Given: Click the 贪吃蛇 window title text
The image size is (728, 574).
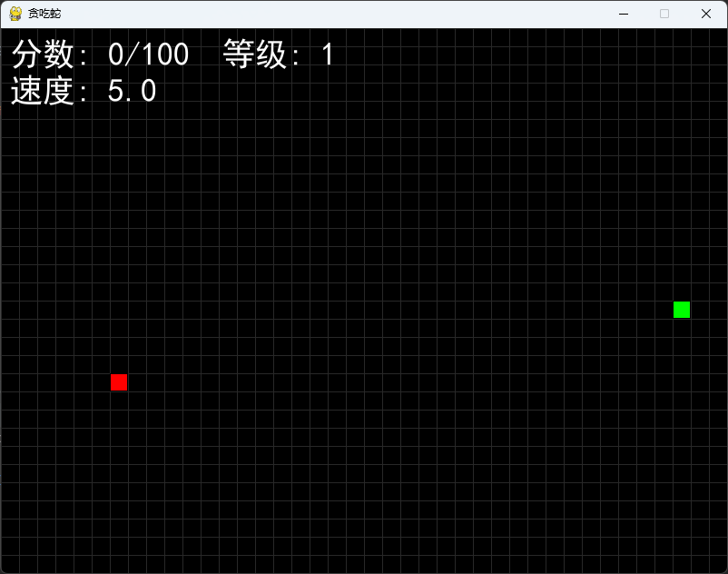Looking at the screenshot, I should 43,13.
